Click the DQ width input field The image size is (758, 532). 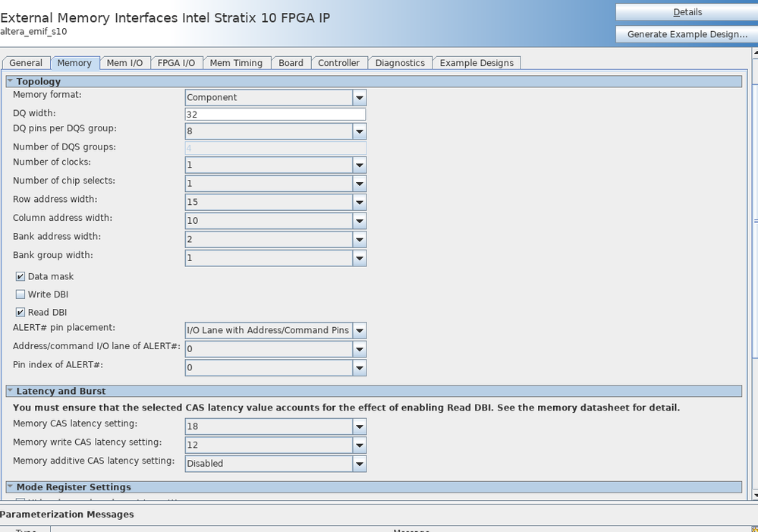(x=275, y=115)
